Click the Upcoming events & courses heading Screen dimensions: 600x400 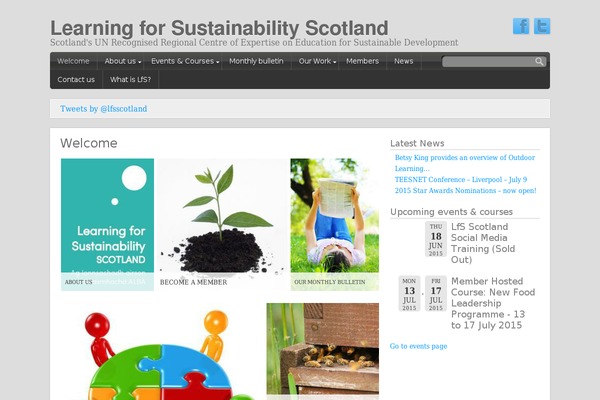tap(452, 212)
